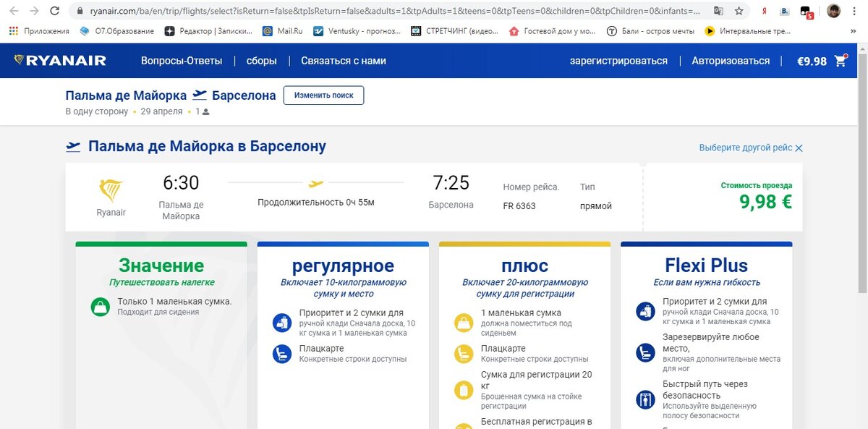Open the browser profile avatar
Image resolution: width=868 pixels, height=429 pixels.
(833, 11)
